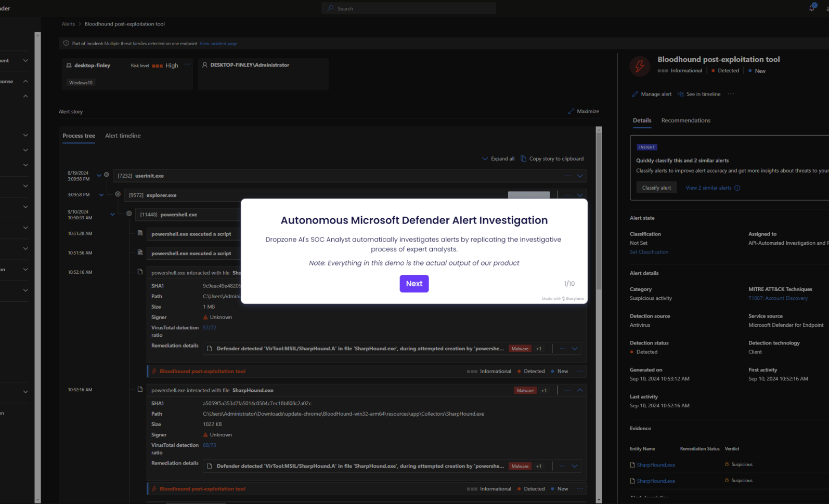This screenshot has width=829, height=504.
Task: Open View 2 similar alerts link
Action: click(x=708, y=188)
